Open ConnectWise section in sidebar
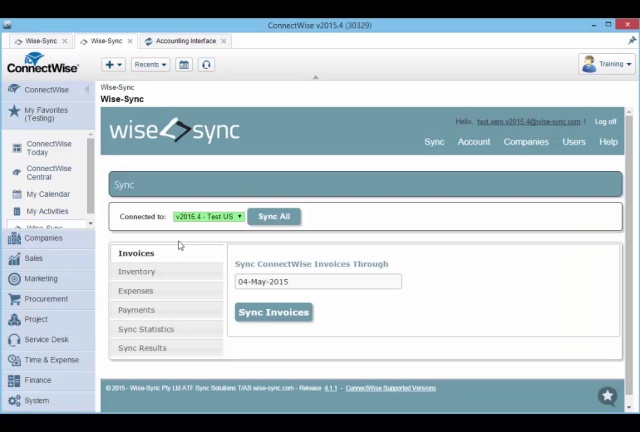Screen dimensions: 640x432 point(46,90)
